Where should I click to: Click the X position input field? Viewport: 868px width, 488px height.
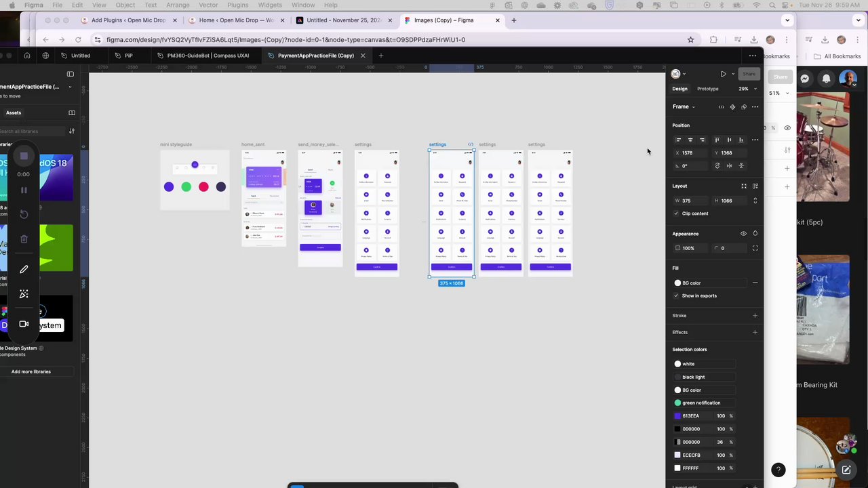pos(692,153)
